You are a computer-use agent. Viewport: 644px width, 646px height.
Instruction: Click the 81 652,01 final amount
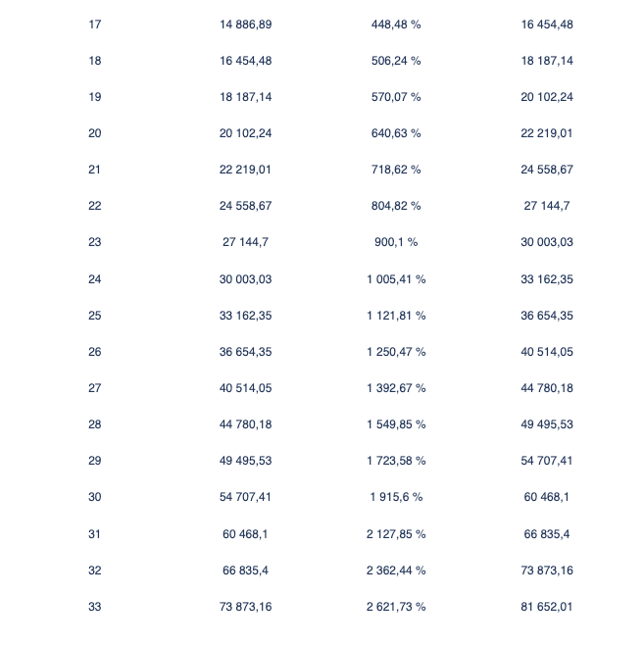[547, 607]
